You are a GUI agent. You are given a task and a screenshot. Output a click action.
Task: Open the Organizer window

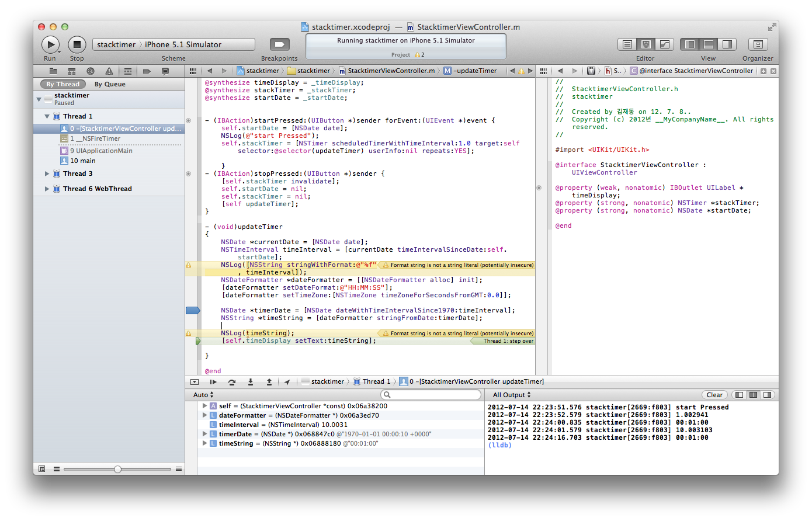tap(758, 44)
